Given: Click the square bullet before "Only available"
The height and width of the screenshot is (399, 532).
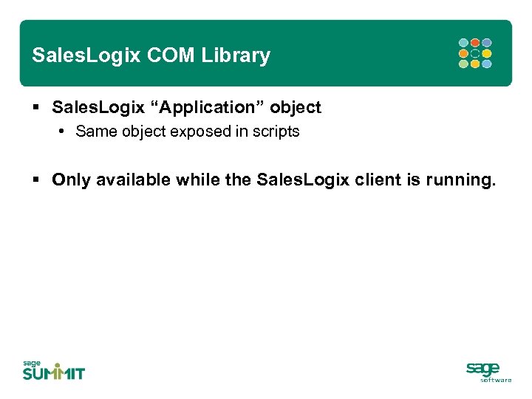Looking at the screenshot, I should (36, 180).
